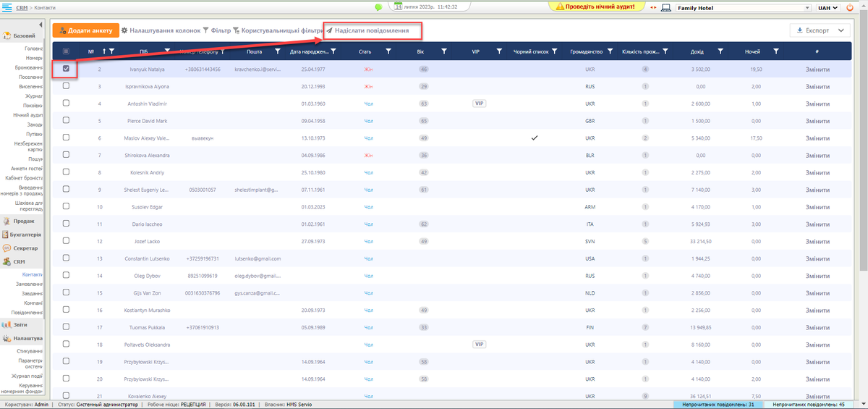The image size is (868, 409).
Task: Click the filter funnel in VIP column
Action: tap(498, 51)
